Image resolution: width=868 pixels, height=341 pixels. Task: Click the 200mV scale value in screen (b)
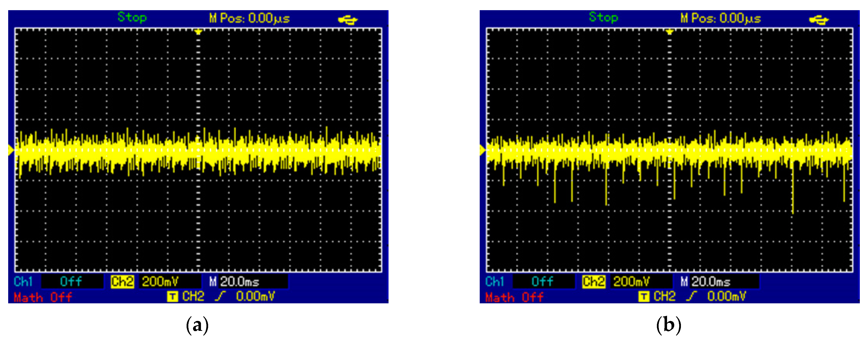(632, 281)
